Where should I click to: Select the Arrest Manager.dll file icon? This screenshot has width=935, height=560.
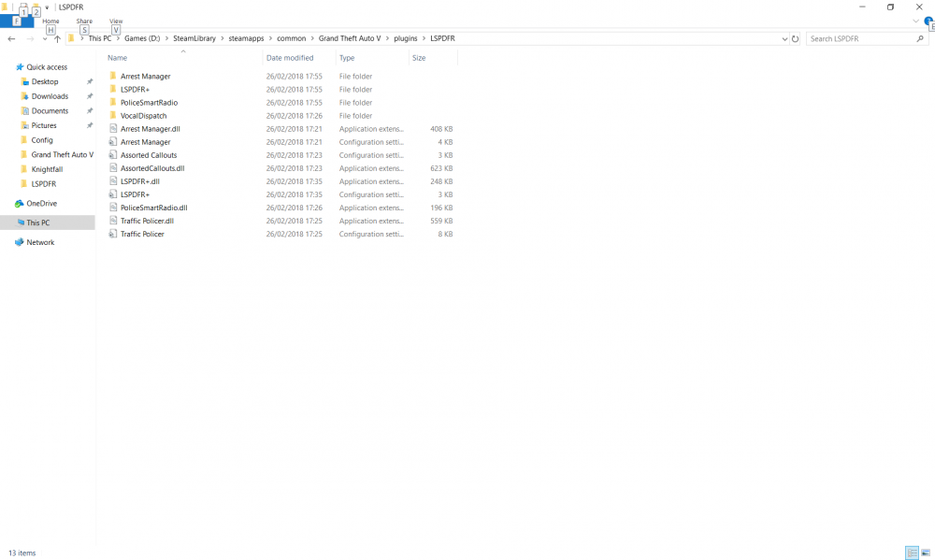113,128
